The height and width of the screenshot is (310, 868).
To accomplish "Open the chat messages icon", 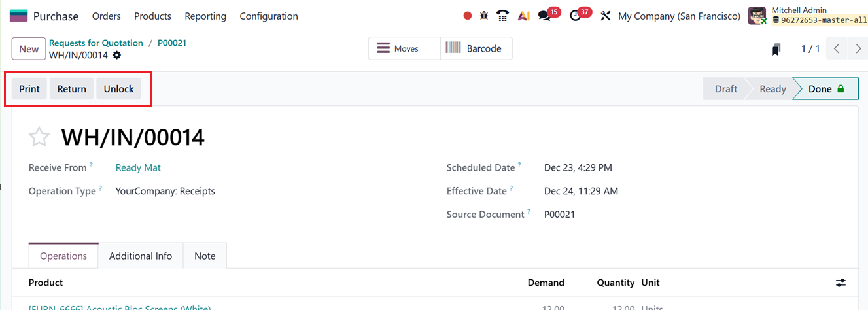I will pyautogui.click(x=544, y=16).
